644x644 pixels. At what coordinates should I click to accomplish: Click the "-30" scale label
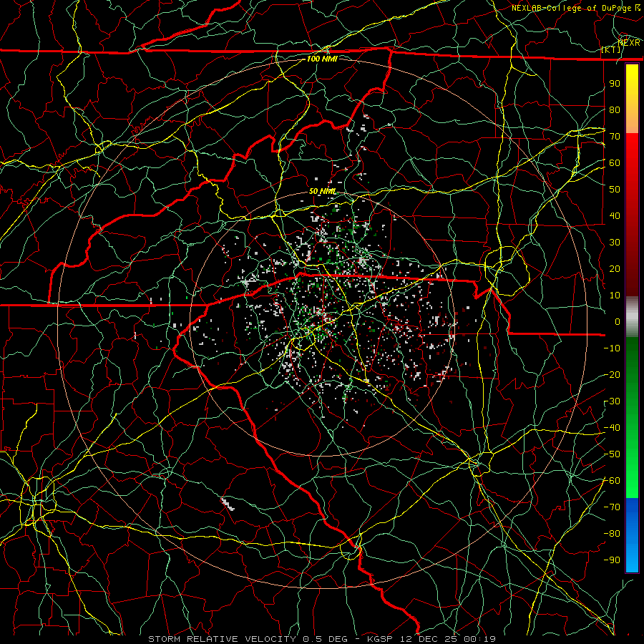(x=612, y=401)
